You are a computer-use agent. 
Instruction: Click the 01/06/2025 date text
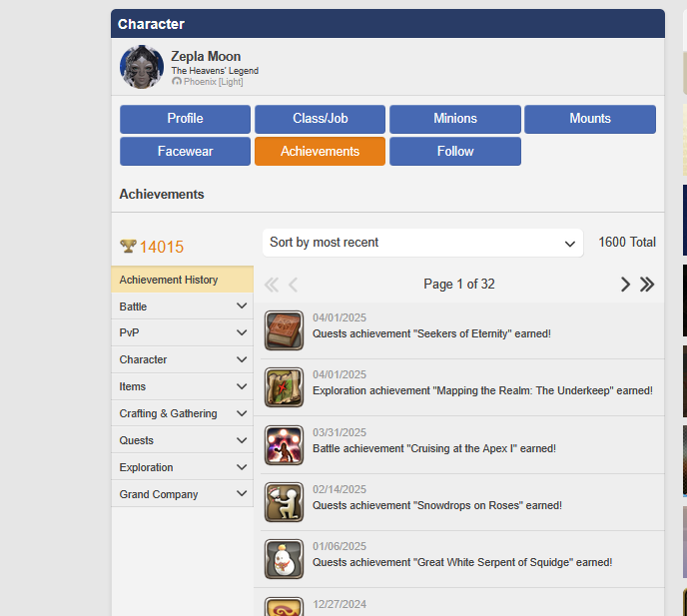[340, 546]
